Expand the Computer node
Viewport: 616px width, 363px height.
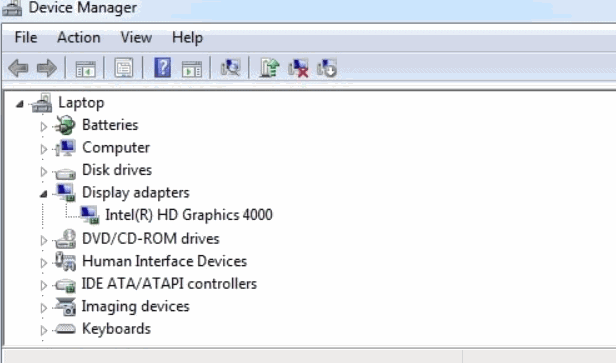43,149
